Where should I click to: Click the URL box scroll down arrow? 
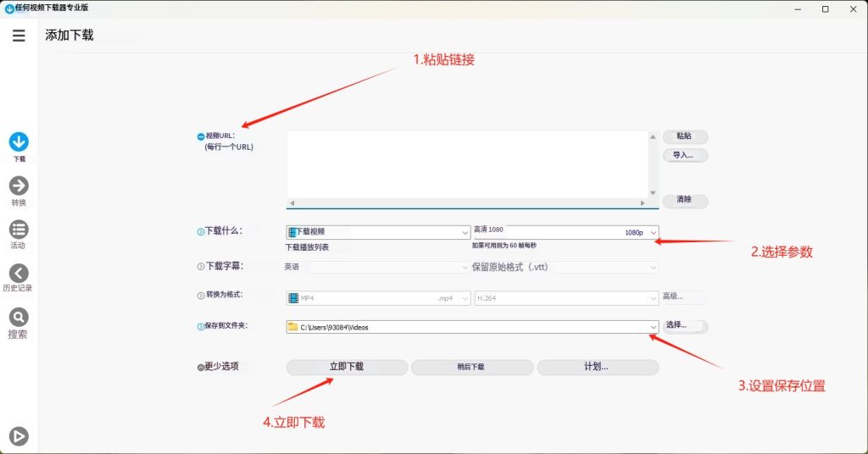click(653, 193)
